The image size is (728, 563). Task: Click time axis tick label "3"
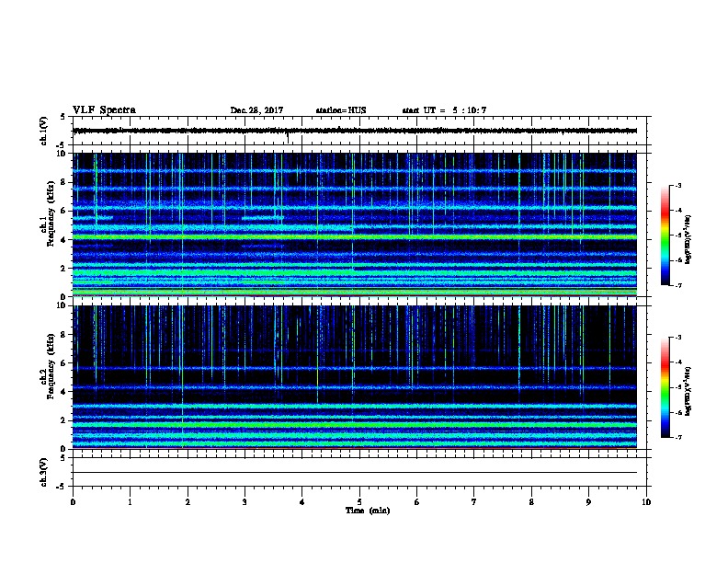pos(245,502)
